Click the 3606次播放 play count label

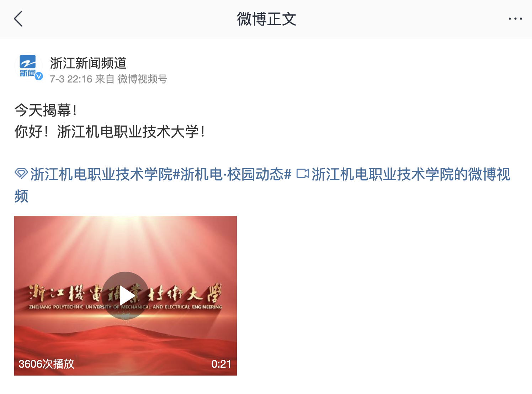pyautogui.click(x=46, y=364)
